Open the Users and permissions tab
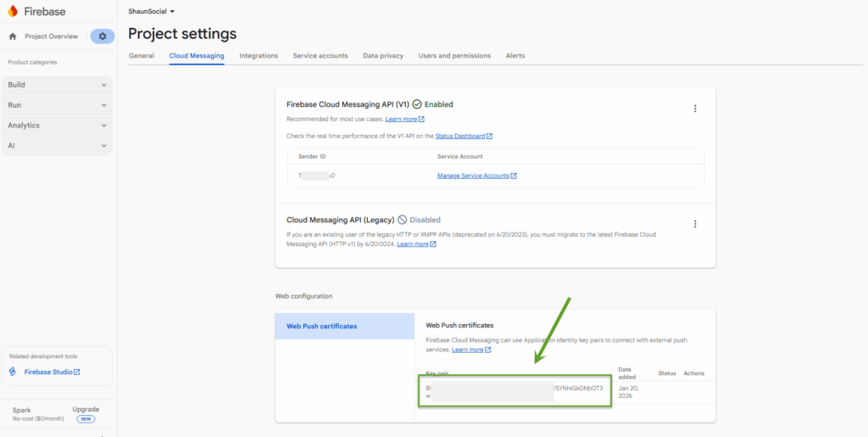Viewport: 868px width, 437px height. (x=454, y=56)
